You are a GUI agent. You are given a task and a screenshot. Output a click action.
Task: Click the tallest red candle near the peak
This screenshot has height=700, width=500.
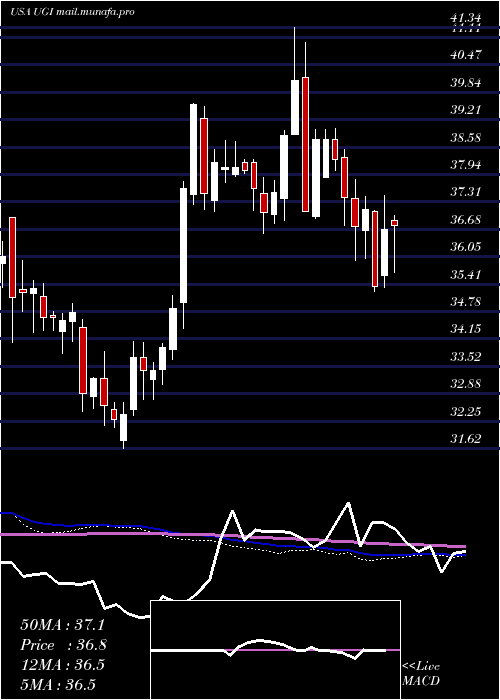(305, 144)
